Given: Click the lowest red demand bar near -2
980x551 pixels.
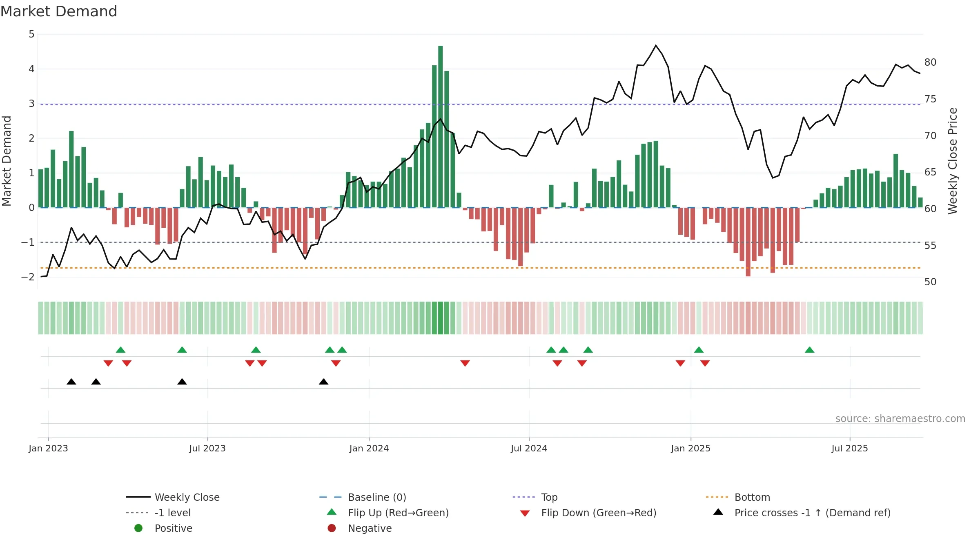Looking at the screenshot, I should (x=748, y=242).
